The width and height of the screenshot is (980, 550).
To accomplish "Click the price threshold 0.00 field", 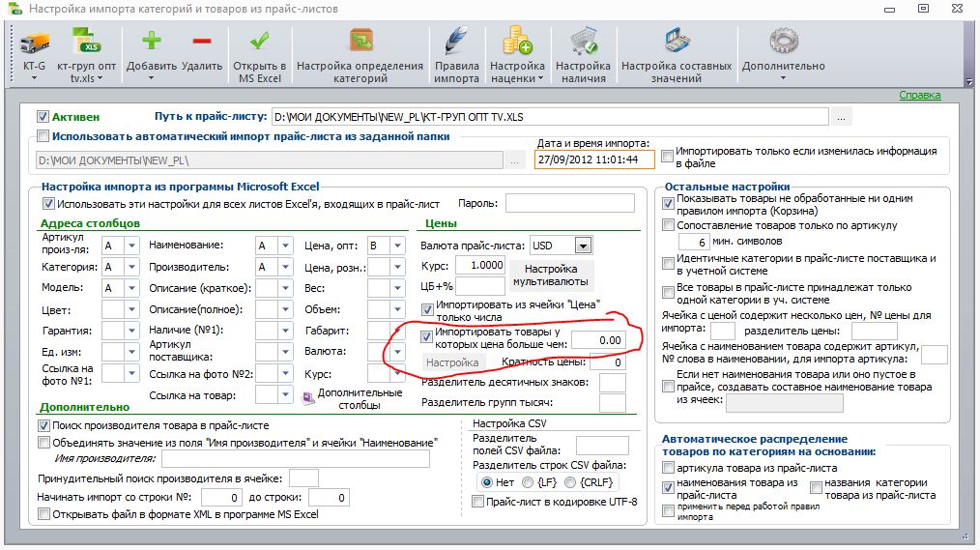I will [597, 340].
